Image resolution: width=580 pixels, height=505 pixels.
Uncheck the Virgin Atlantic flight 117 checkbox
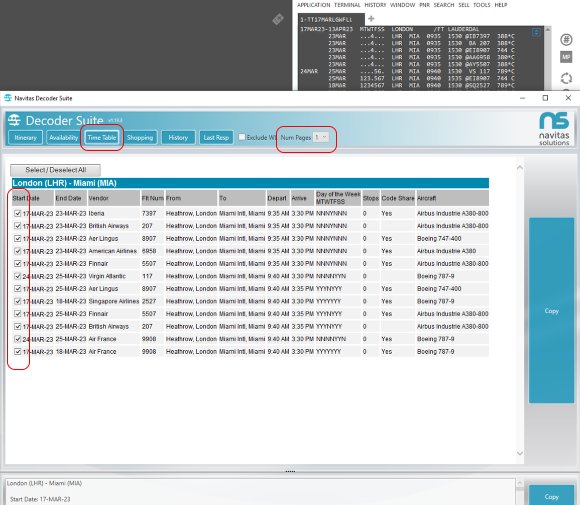tap(17, 276)
